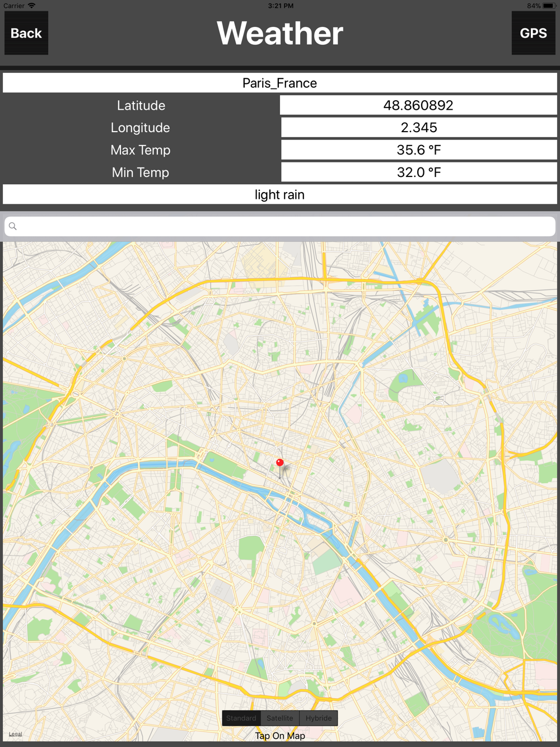Click the light rain description field

click(x=280, y=194)
